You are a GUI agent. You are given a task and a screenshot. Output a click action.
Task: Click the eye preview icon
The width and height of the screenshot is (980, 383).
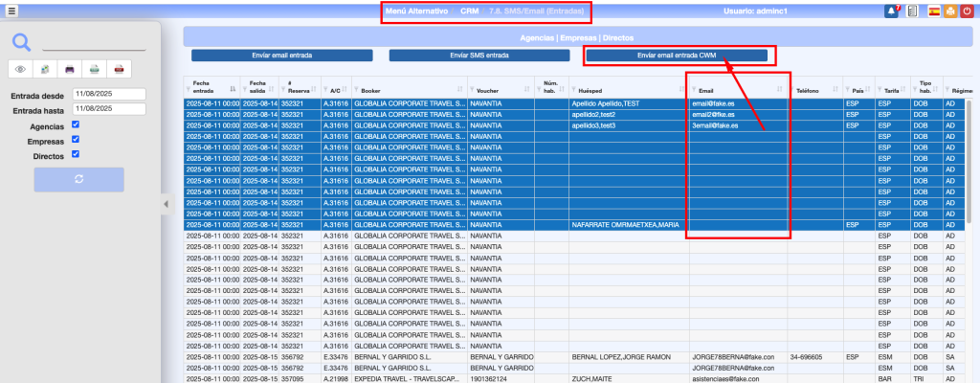[20, 69]
